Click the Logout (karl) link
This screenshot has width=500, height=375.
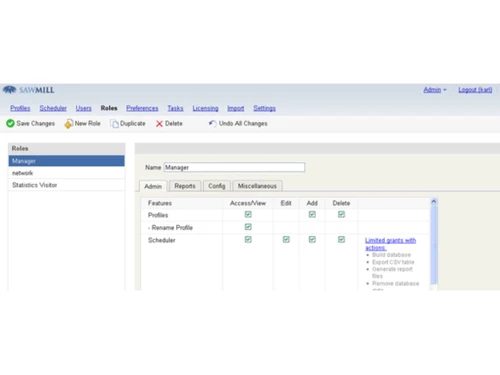(475, 90)
